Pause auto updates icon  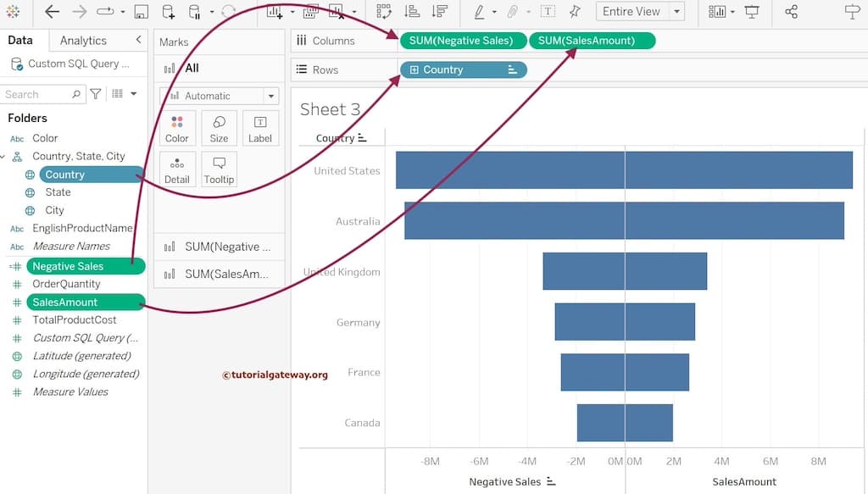[x=195, y=12]
